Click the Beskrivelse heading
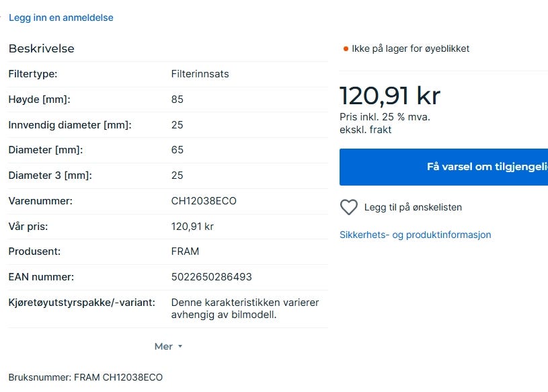 [41, 48]
